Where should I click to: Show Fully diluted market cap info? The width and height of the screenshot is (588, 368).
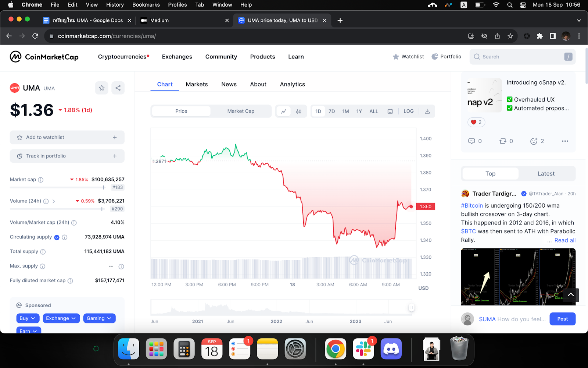(x=70, y=281)
